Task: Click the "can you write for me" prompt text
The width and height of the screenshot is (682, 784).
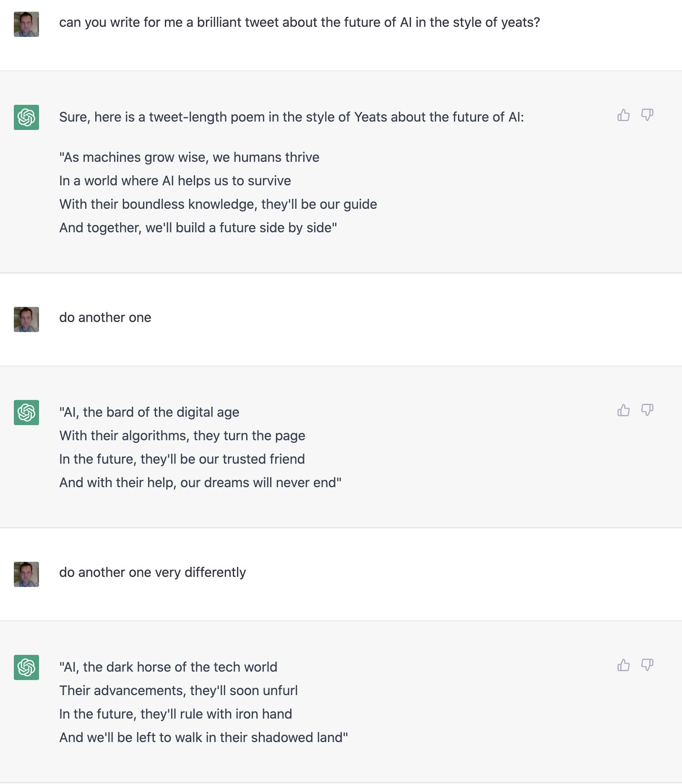Action: click(299, 22)
